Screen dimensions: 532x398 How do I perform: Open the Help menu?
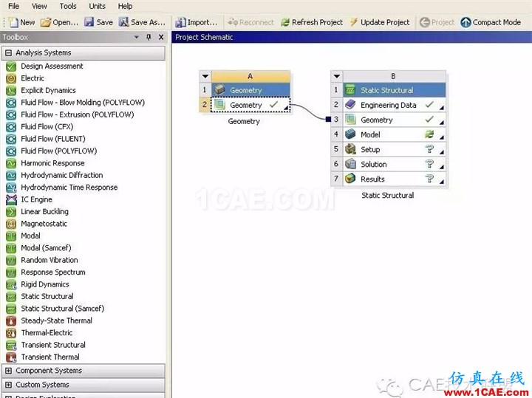[125, 6]
